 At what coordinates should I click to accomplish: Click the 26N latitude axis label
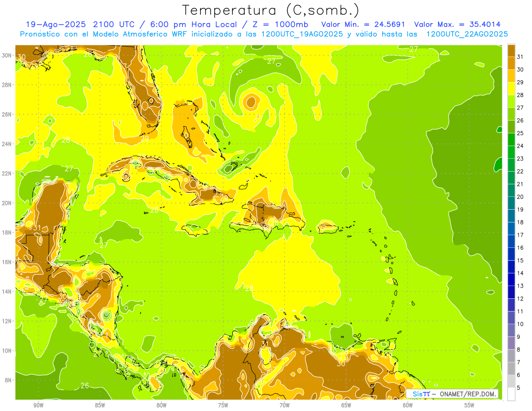(7, 114)
